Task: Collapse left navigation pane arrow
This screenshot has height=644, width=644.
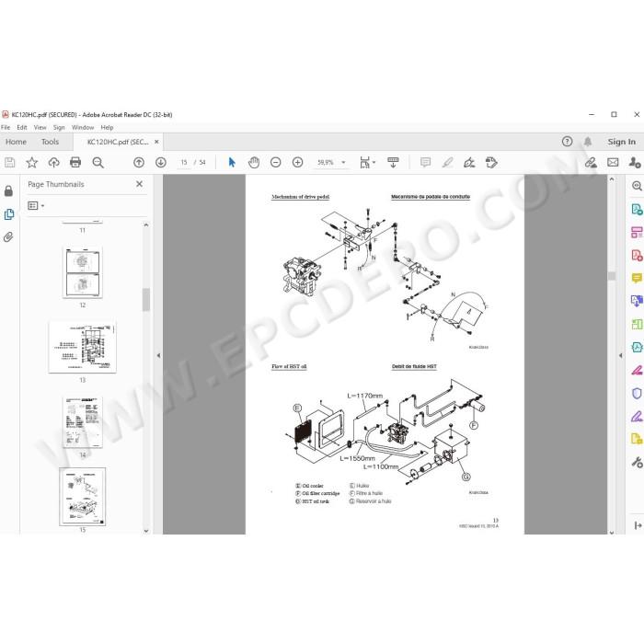Action: tap(158, 356)
